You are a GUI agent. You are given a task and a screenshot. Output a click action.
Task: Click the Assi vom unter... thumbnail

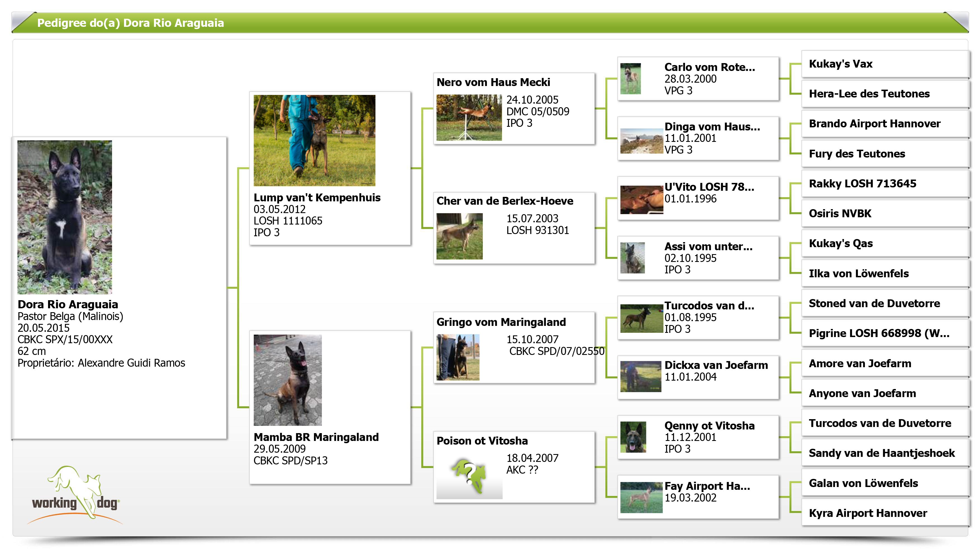pos(632,258)
